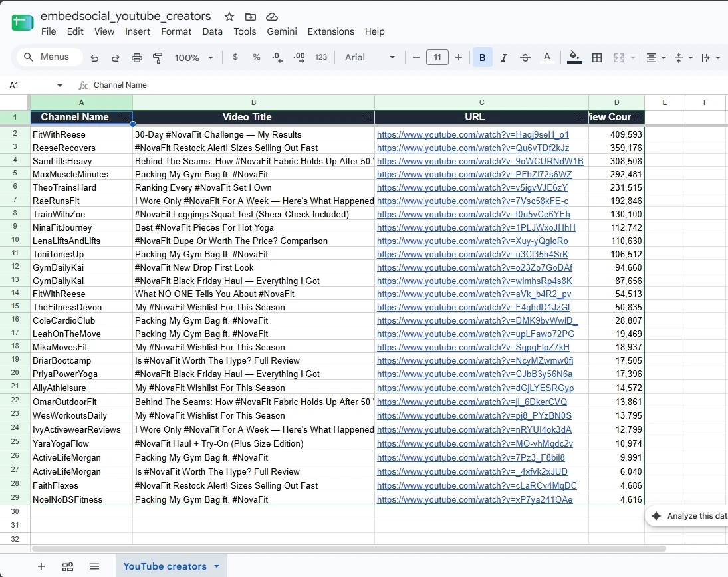Image resolution: width=728 pixels, height=577 pixels.
Task: Open the 123 more formats menu
Action: click(x=321, y=57)
